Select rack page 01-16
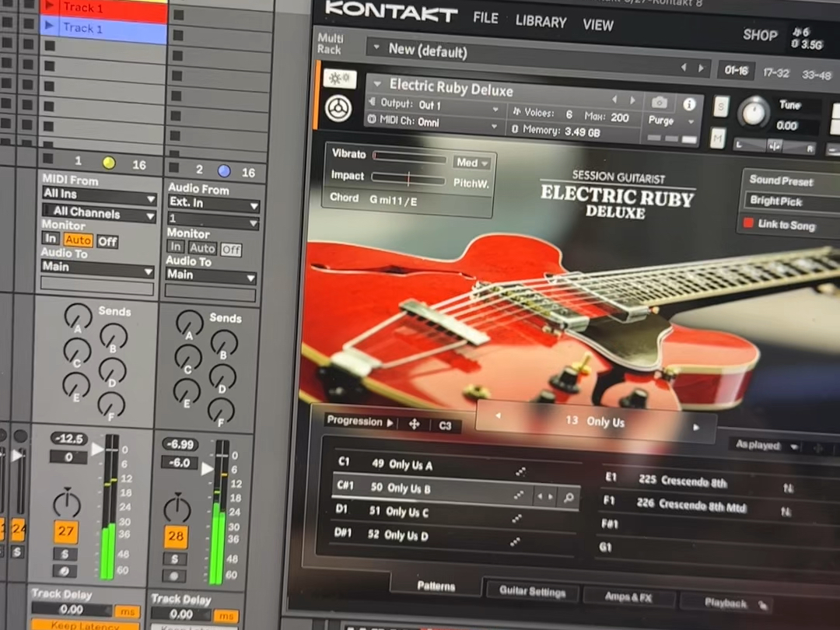The height and width of the screenshot is (630, 840). click(736, 70)
